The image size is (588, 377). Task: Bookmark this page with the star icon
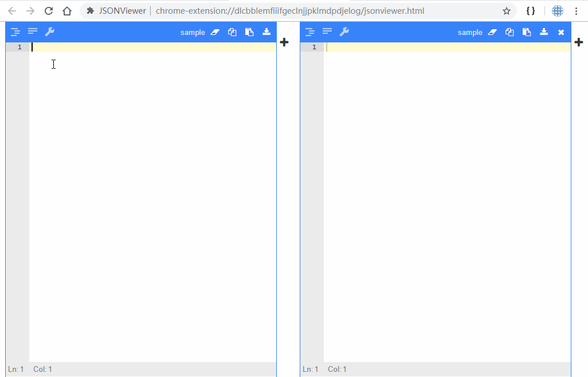click(x=507, y=11)
